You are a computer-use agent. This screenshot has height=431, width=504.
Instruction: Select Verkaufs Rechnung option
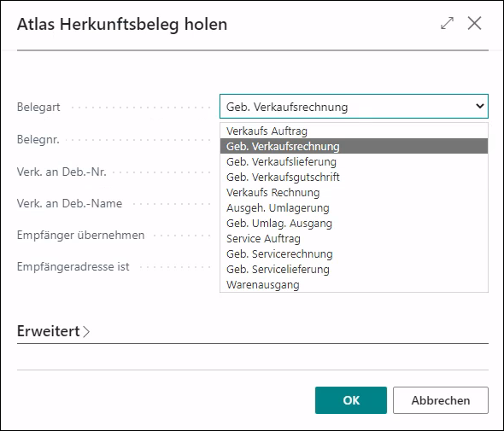click(354, 193)
